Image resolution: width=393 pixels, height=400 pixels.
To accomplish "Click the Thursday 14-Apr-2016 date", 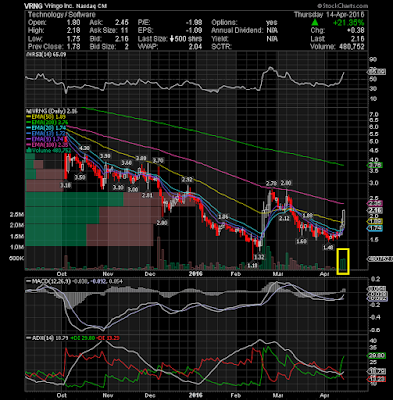I will (329, 15).
